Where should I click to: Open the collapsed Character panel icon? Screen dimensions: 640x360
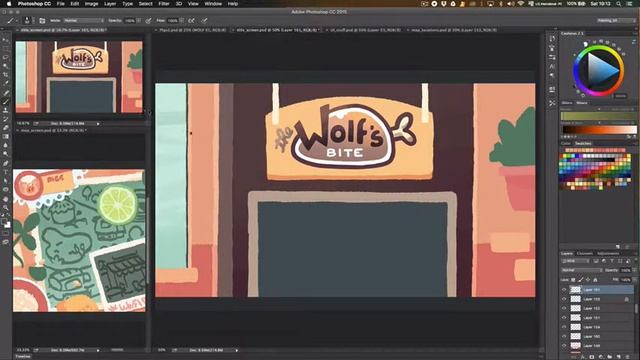[x=552, y=66]
